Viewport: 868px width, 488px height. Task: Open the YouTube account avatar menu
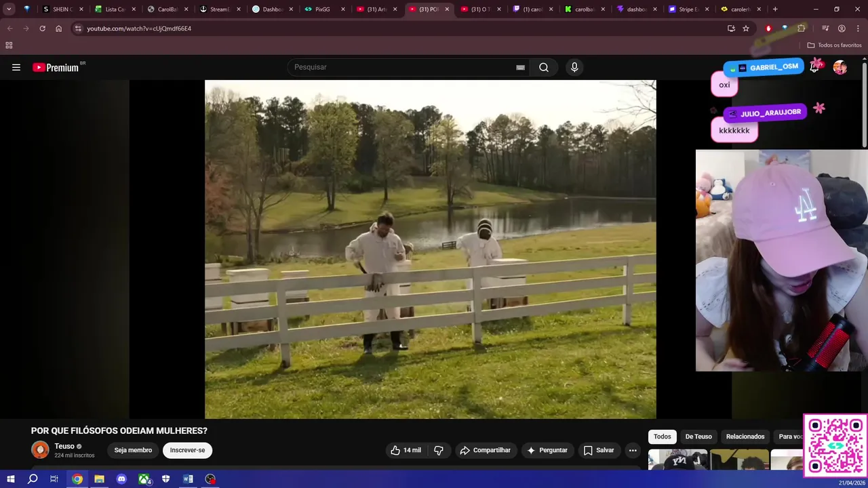pyautogui.click(x=840, y=67)
